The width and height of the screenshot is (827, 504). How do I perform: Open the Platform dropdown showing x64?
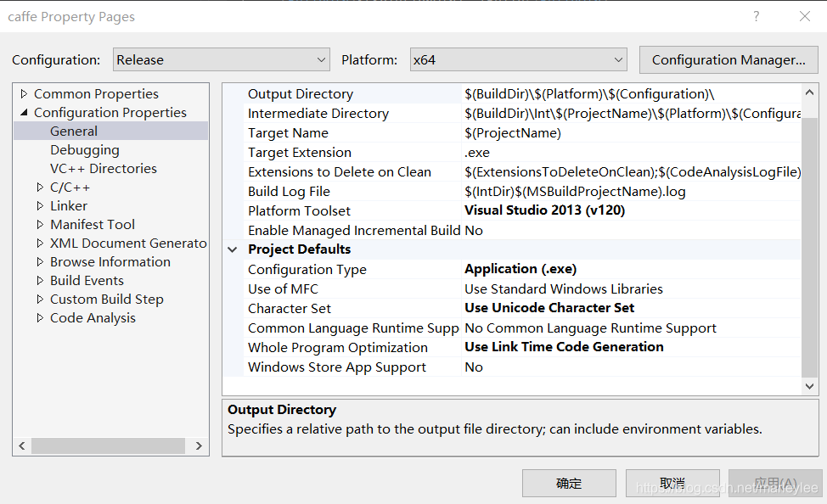point(519,59)
